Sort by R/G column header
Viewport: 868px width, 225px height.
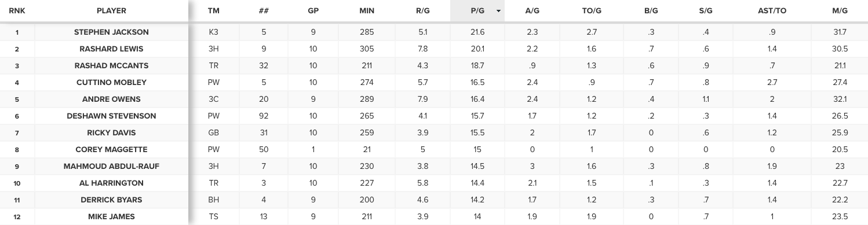423,11
